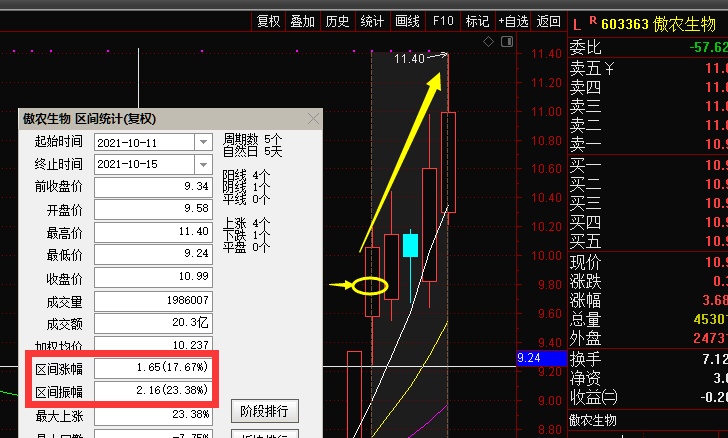Expand the 起始时间 date dropdown

click(x=203, y=142)
